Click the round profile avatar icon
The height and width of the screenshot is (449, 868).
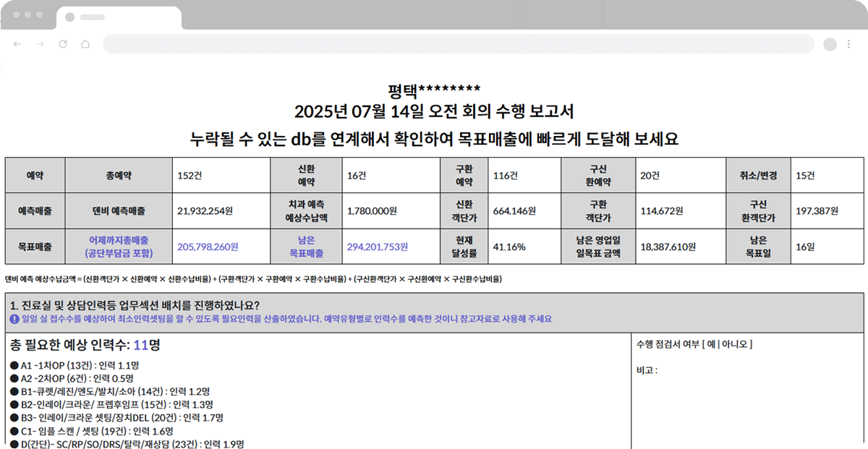click(829, 44)
